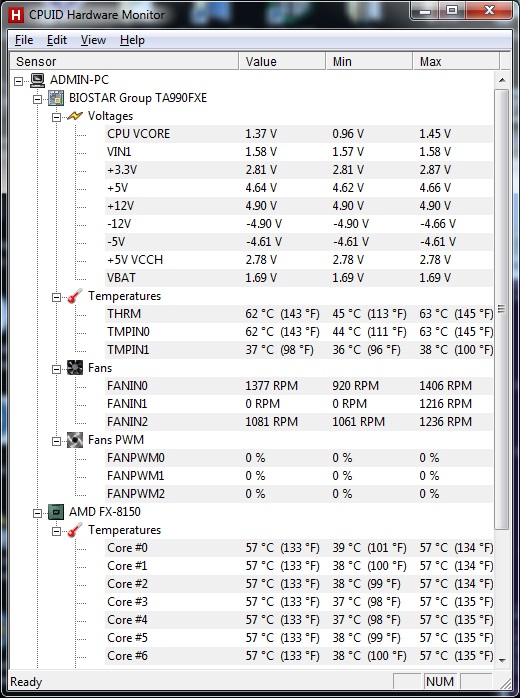This screenshot has height=698, width=520.
Task: Click the motherboard Temperatures thermometer icon
Action: click(75, 296)
